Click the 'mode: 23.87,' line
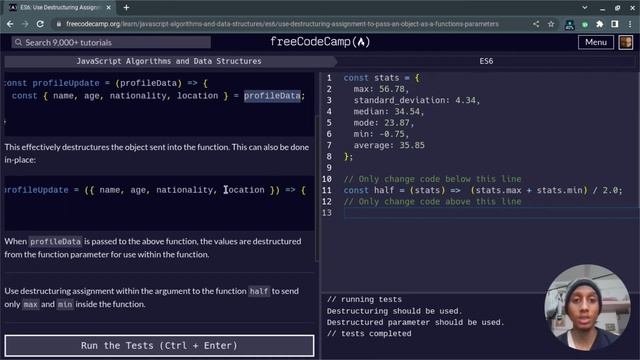 (384, 123)
